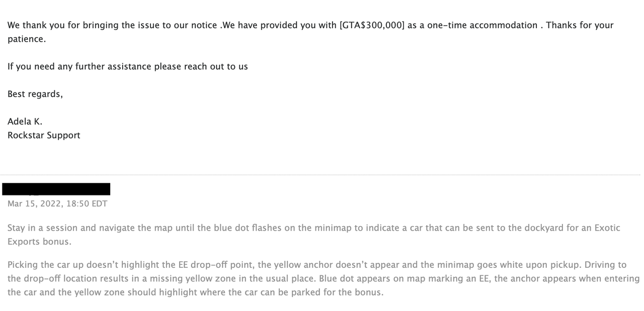Click the Adela K. signature name
The width and height of the screenshot is (644, 311).
pos(25,122)
